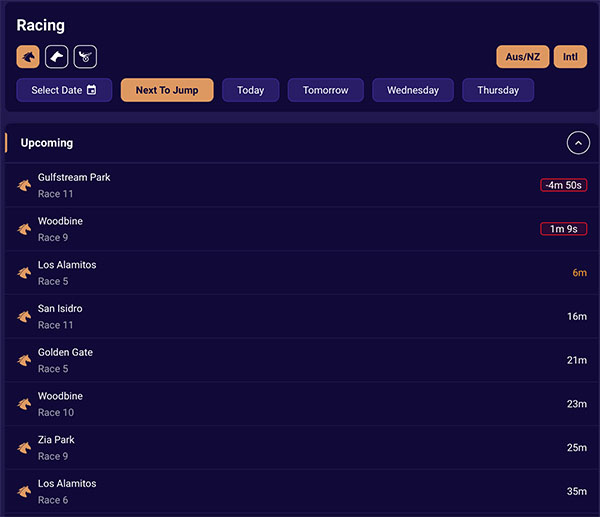Click the horse icon beside Golden Gate

coord(24,360)
